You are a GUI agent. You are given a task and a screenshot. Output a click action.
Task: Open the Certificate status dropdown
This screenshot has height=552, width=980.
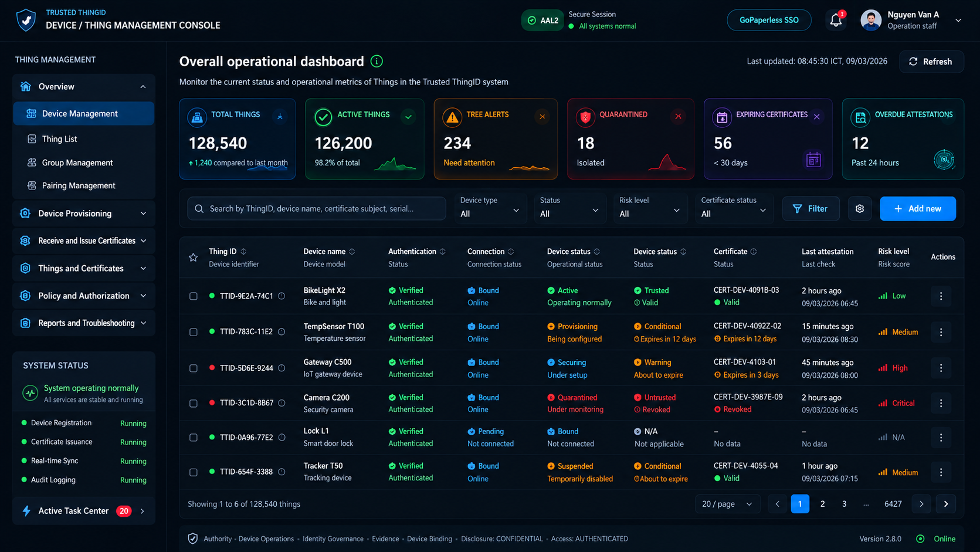tap(734, 208)
